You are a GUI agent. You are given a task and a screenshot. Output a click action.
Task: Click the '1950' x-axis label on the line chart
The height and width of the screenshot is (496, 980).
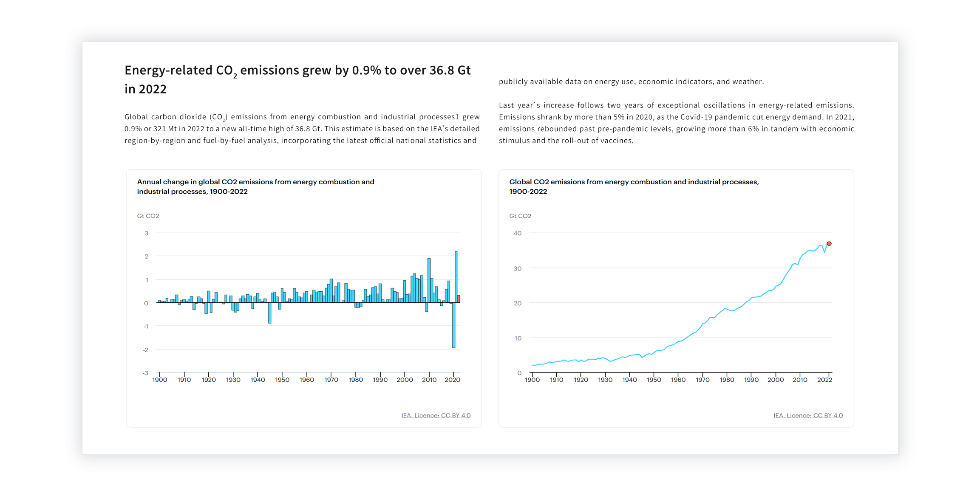[654, 380]
